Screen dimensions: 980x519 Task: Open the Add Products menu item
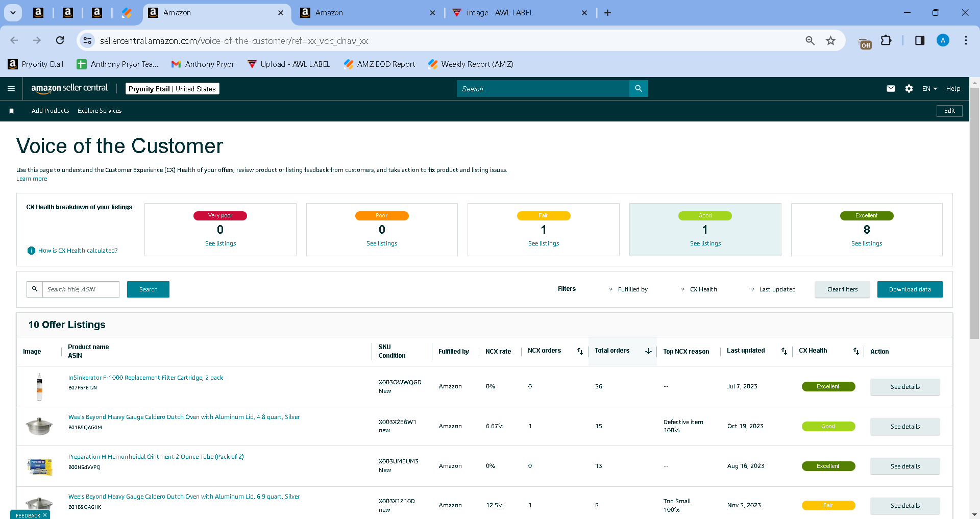click(x=50, y=111)
